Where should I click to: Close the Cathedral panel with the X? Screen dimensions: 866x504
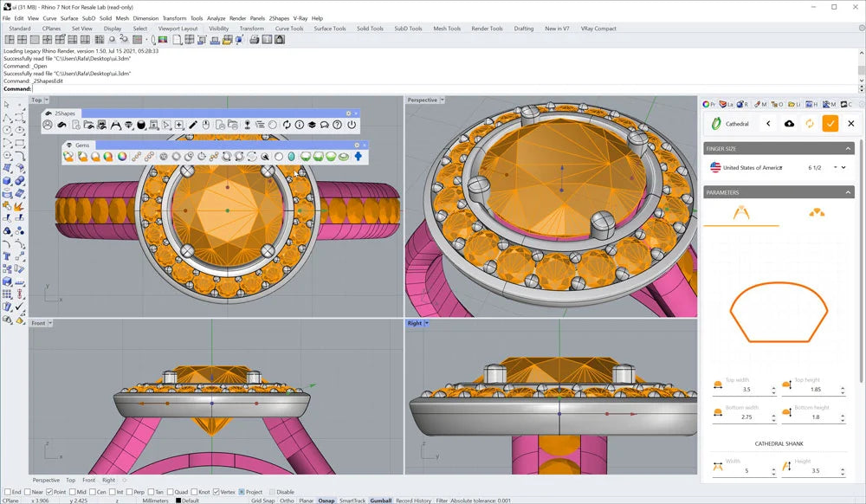[851, 124]
